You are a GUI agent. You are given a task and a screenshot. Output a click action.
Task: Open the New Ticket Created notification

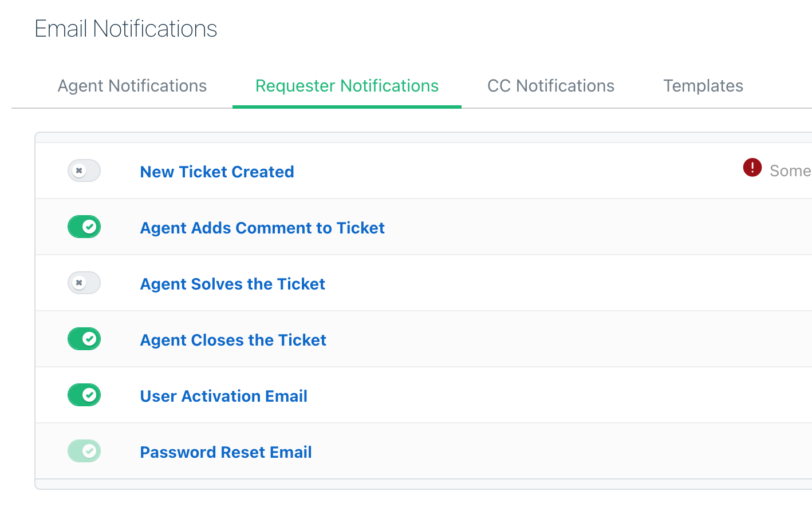[x=217, y=172]
